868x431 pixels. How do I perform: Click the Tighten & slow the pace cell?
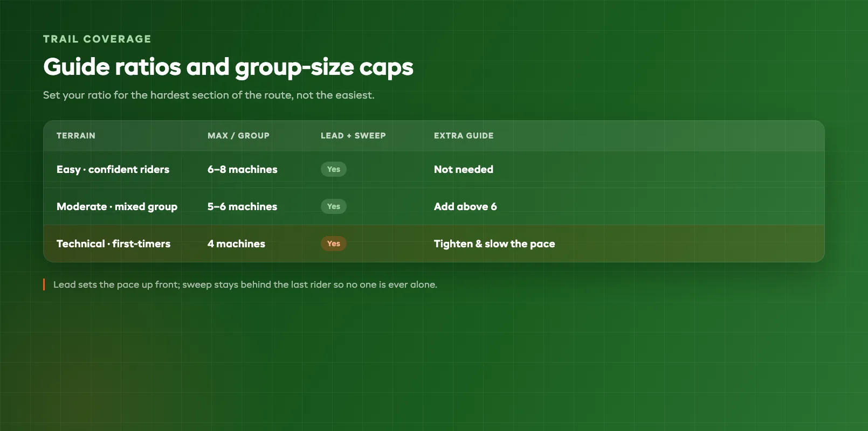(494, 244)
